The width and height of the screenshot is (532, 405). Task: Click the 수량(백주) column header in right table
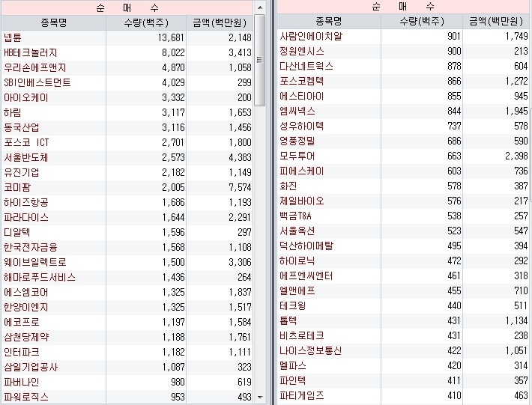(422, 22)
